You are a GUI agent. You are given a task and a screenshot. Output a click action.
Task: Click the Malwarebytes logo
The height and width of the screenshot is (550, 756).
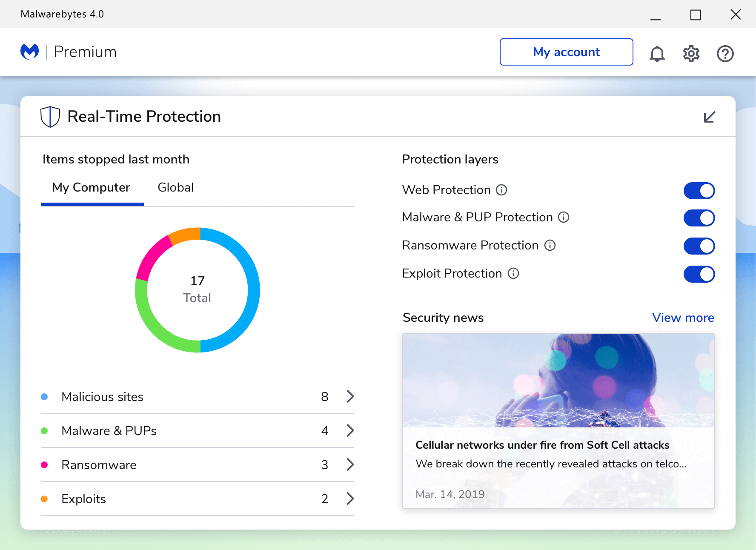(30, 52)
